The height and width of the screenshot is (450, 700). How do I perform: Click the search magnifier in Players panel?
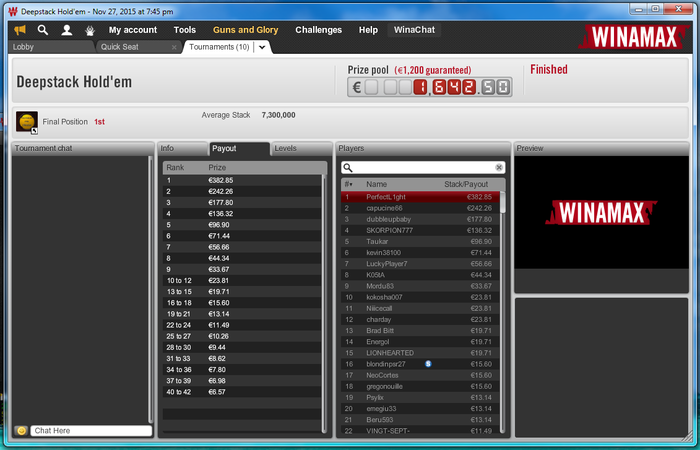[348, 167]
